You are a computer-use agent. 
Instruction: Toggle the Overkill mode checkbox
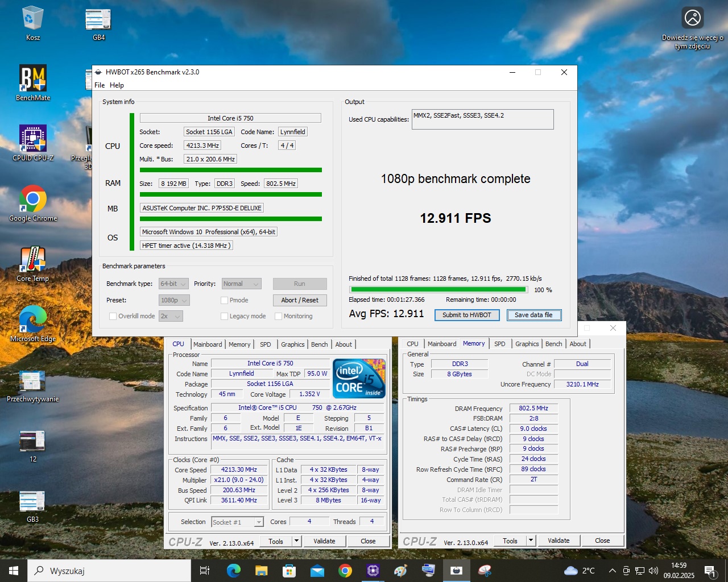tap(113, 316)
